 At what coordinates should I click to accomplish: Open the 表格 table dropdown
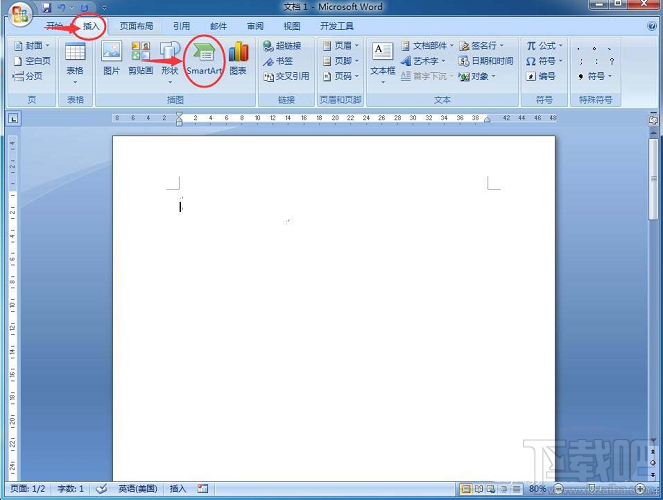point(75,63)
